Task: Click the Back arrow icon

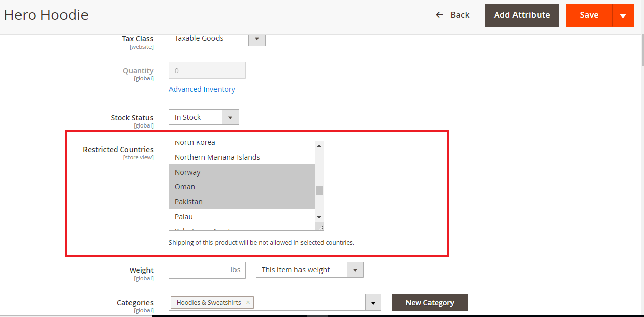Action: (439, 15)
